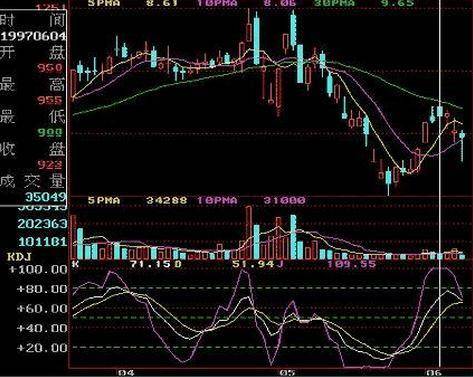Click the green low price value 900

(x=50, y=133)
